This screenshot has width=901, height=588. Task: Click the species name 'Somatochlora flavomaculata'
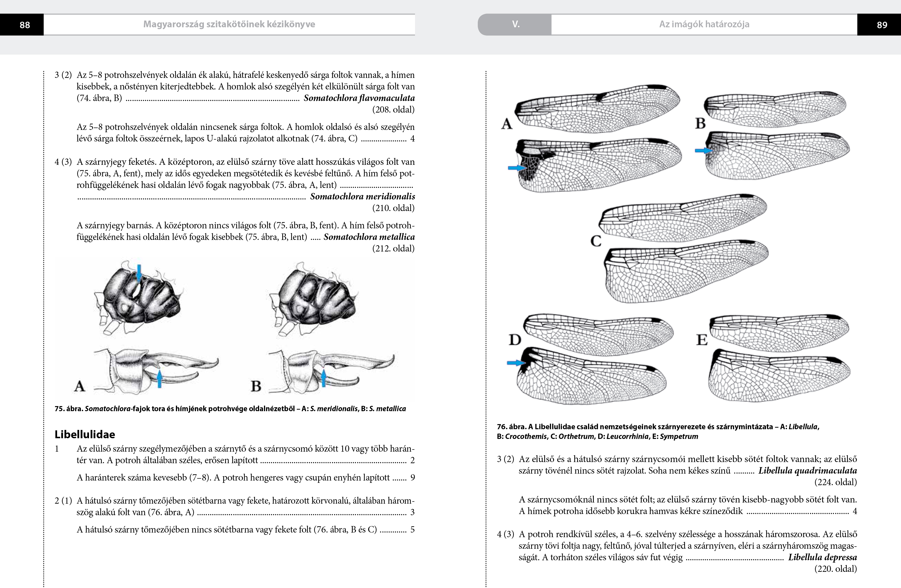359,98
